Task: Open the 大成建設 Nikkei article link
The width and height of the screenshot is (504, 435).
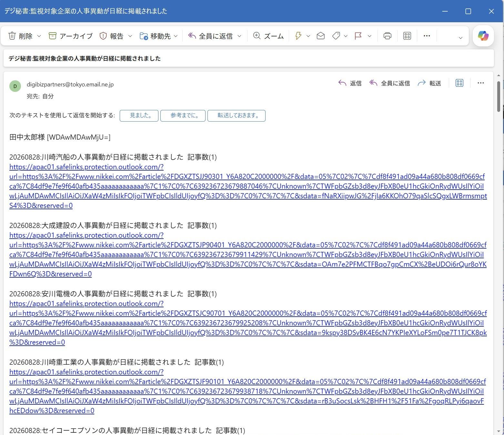Action: (x=248, y=254)
